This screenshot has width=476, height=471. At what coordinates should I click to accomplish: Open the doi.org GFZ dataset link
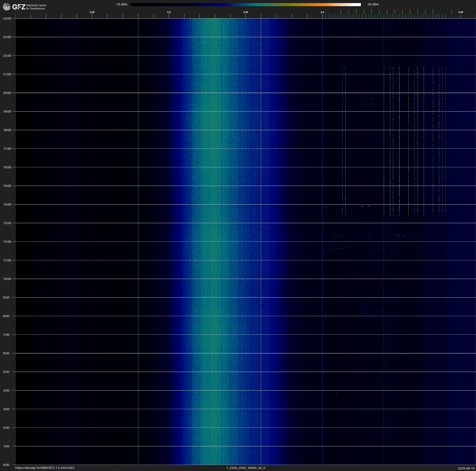45,468
